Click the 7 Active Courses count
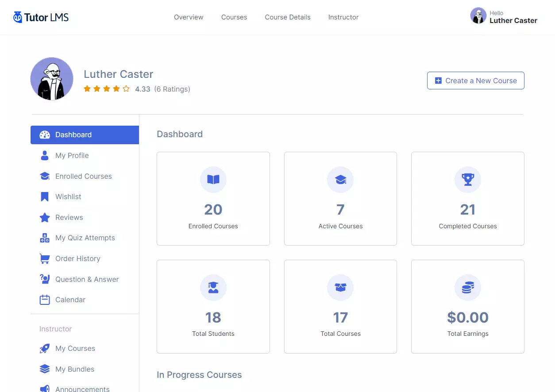 [x=340, y=209]
